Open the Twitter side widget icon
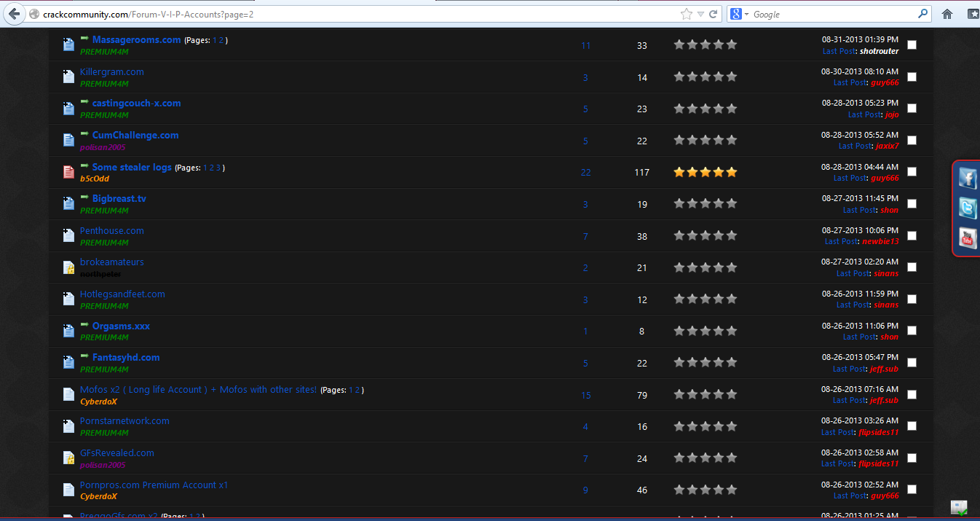This screenshot has width=980, height=521. [x=967, y=208]
